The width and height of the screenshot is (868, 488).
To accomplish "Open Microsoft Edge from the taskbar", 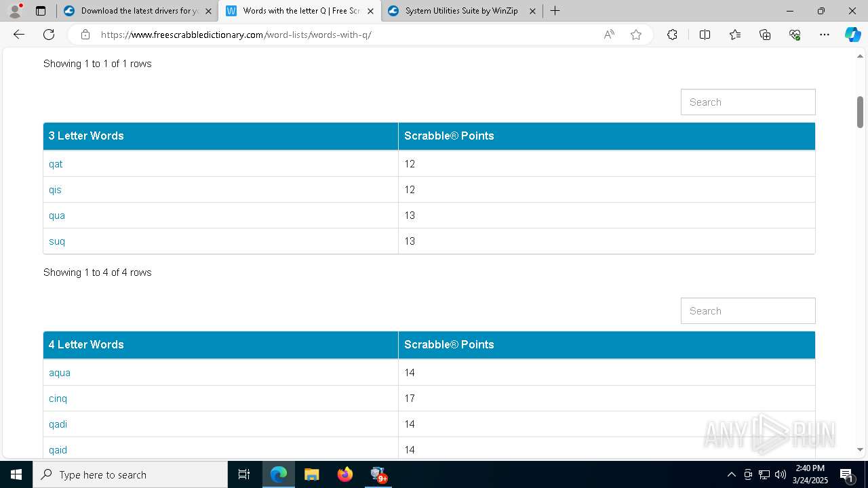I will [x=279, y=474].
